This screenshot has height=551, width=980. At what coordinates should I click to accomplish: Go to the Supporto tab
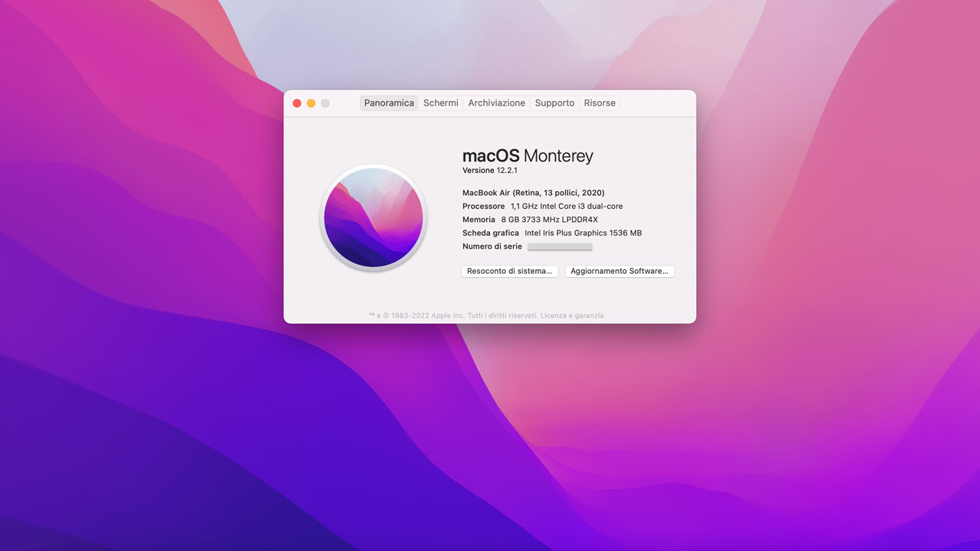click(x=554, y=103)
